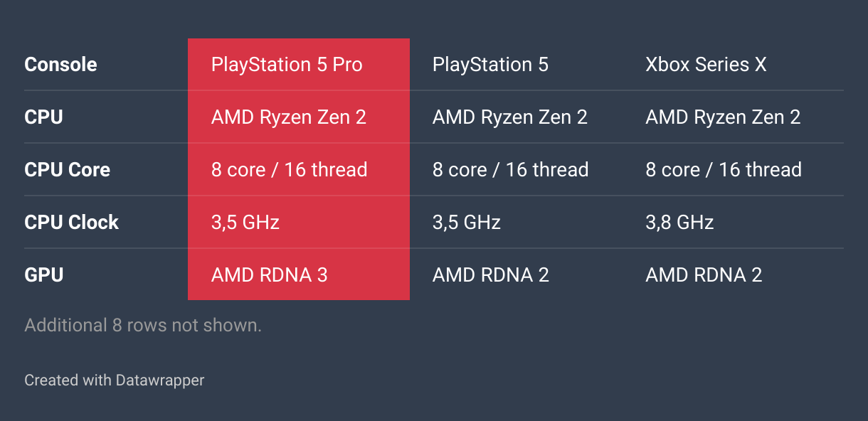Click the Console row label
The image size is (868, 421).
point(60,65)
